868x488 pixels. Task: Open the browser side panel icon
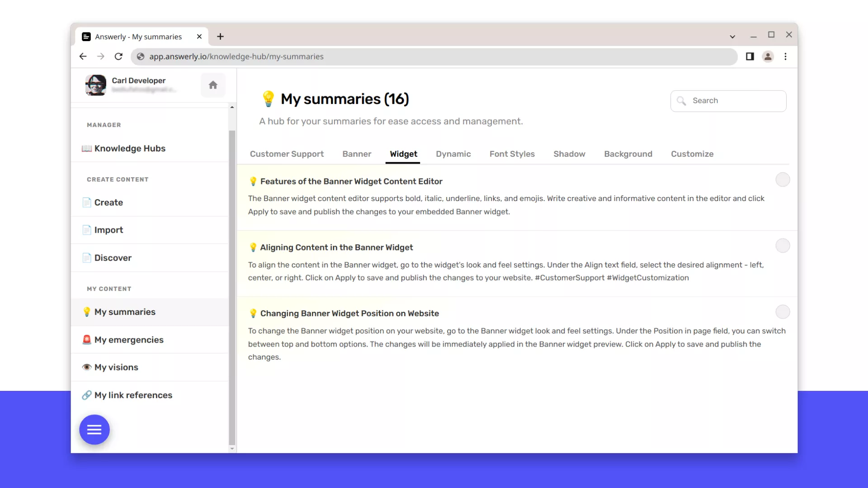750,56
